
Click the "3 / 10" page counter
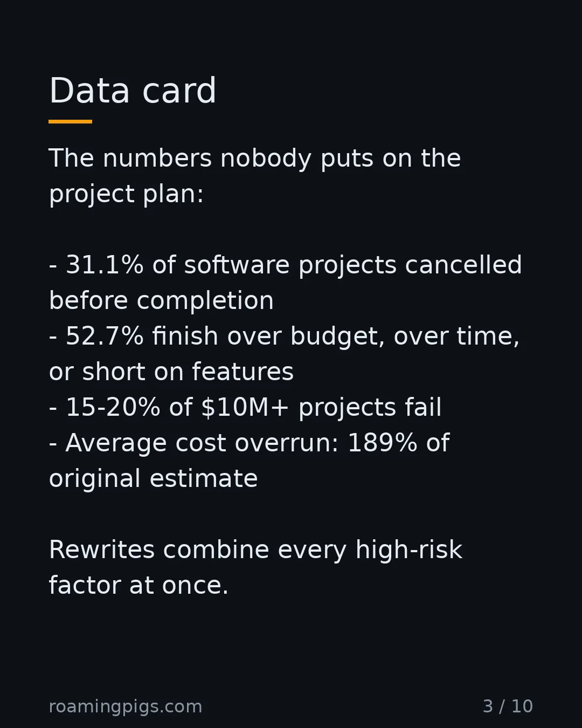508,706
